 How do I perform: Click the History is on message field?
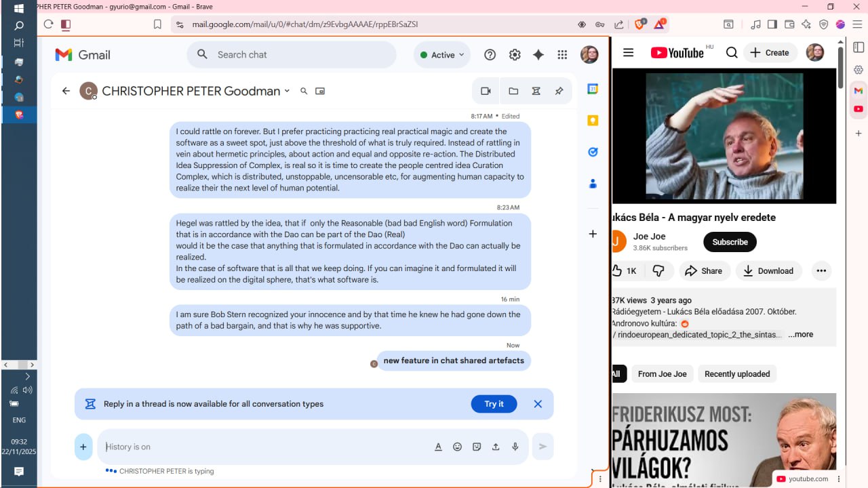point(264,447)
